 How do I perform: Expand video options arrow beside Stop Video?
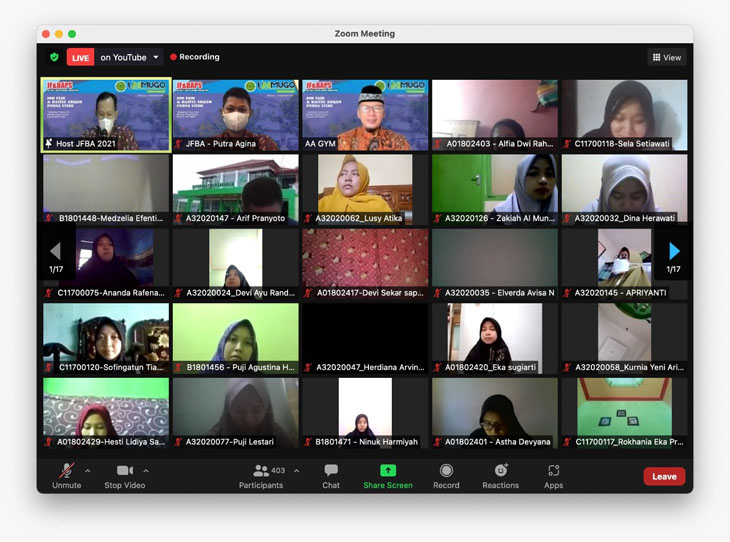coord(146,471)
